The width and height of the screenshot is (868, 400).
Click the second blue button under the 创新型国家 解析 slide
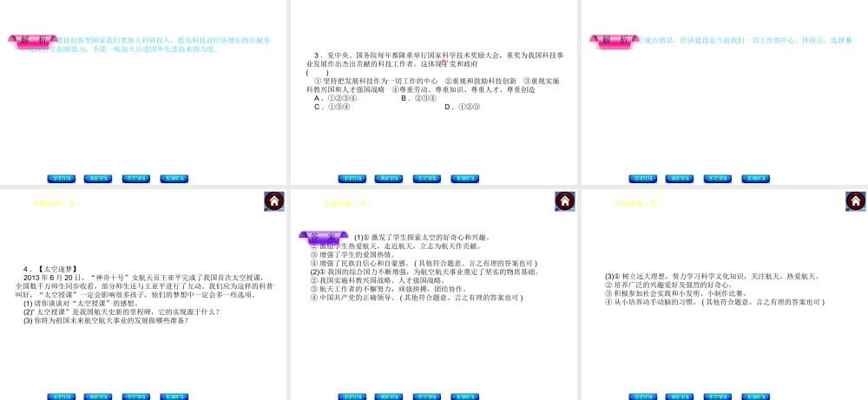98,179
